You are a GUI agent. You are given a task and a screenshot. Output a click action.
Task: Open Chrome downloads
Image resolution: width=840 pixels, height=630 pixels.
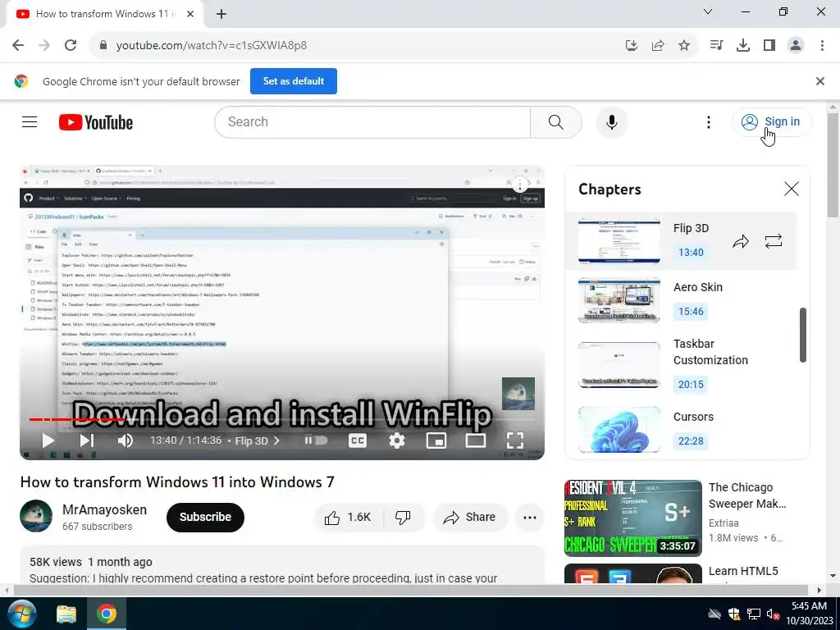[x=742, y=45]
